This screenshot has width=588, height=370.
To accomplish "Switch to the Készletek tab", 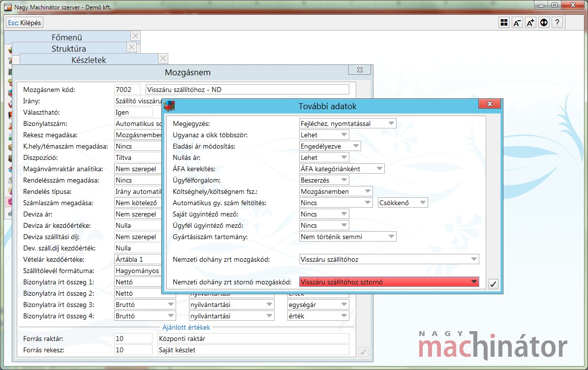I will tap(89, 60).
